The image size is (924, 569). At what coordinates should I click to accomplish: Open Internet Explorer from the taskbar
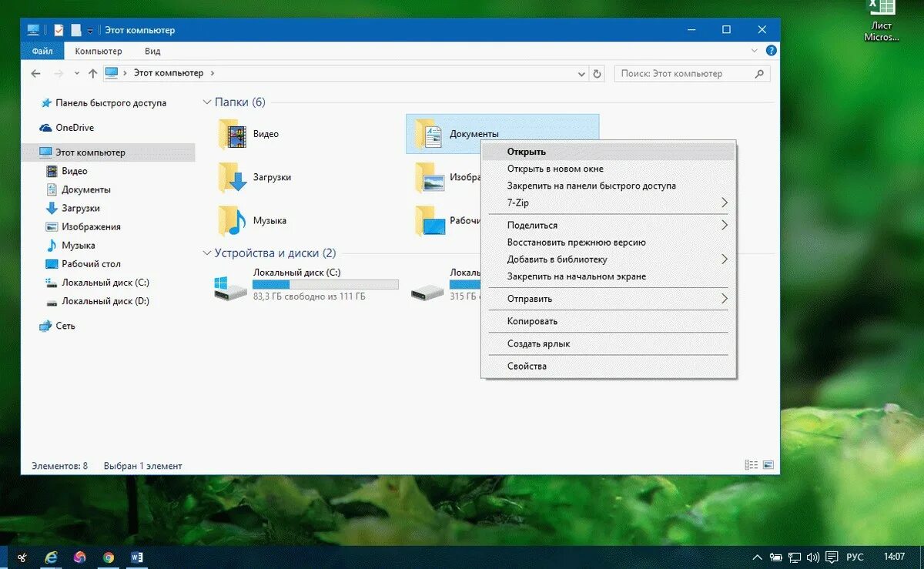point(52,557)
